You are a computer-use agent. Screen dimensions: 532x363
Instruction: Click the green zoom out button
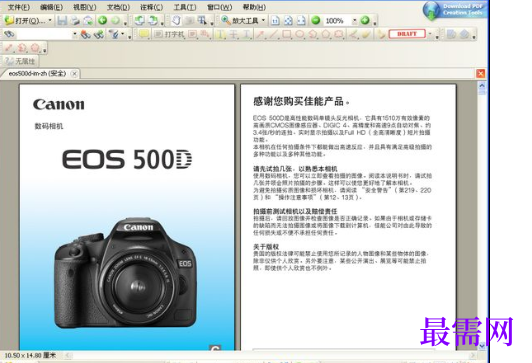tap(316, 21)
